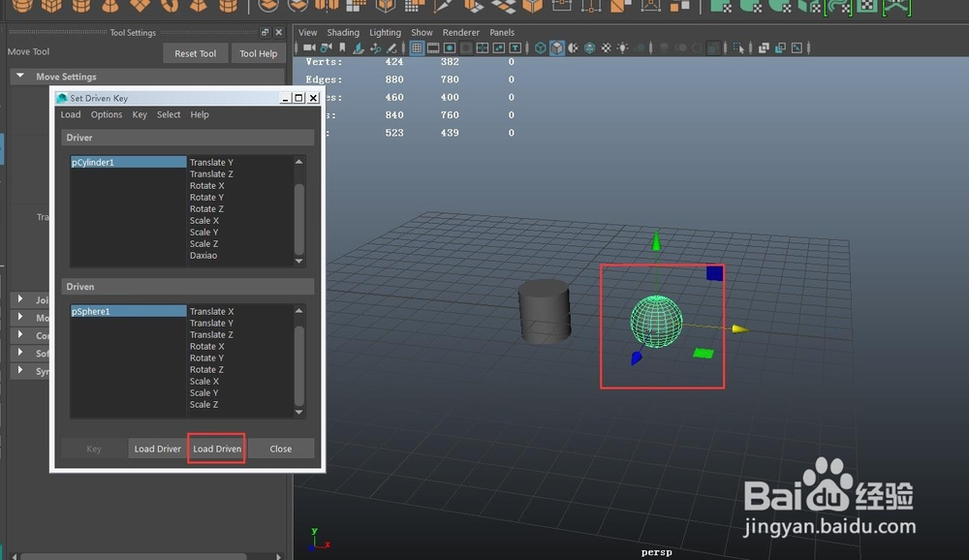Click the green Y-axis move arrow
The width and height of the screenshot is (969, 560).
(656, 241)
